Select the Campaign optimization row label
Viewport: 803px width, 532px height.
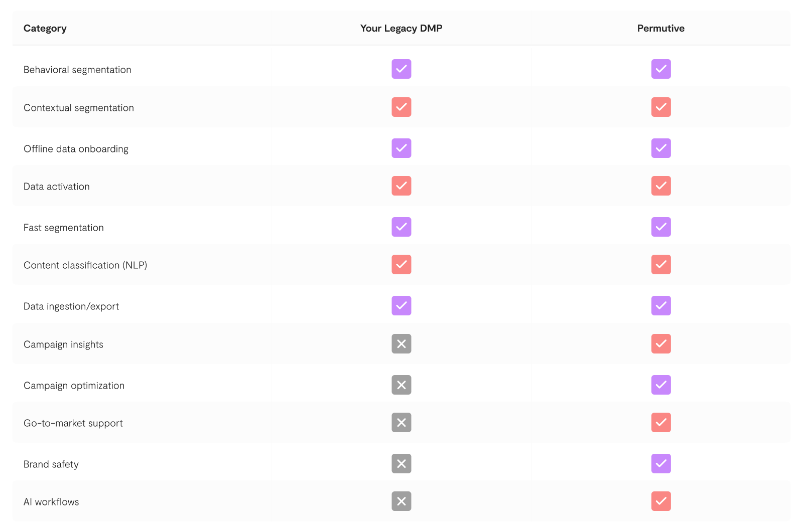(74, 386)
